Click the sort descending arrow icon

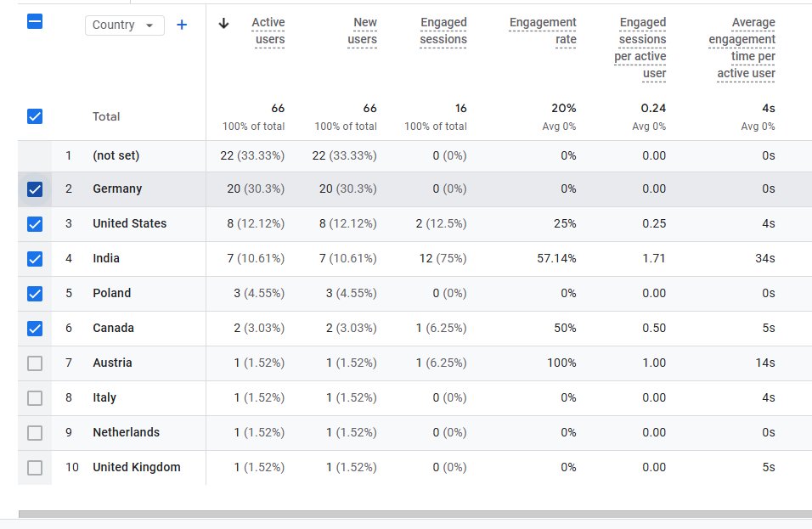[x=223, y=23]
